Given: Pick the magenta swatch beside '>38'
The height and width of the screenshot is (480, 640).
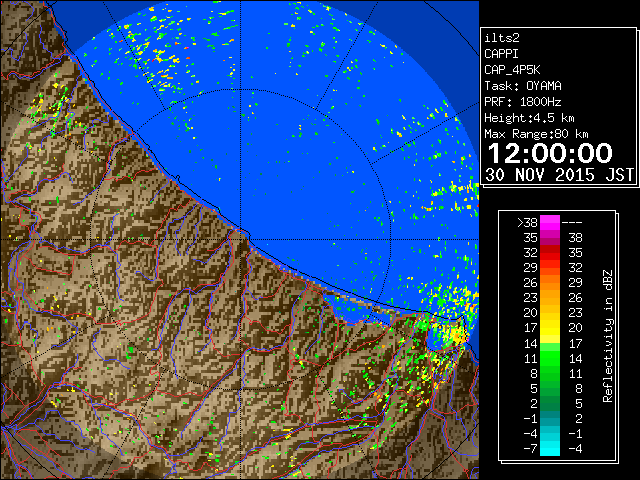Looking at the screenshot, I should pos(550,222).
